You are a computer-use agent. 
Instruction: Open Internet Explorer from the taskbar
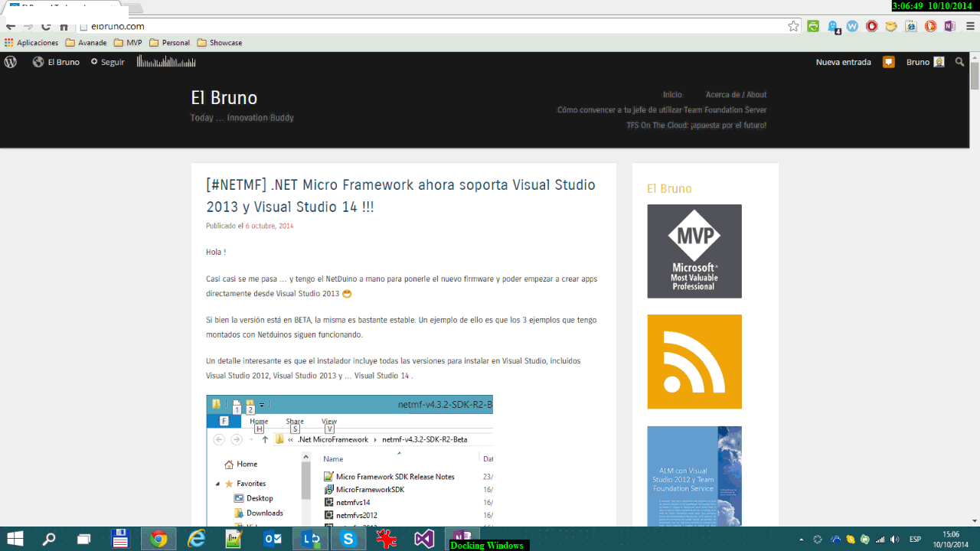coord(197,540)
